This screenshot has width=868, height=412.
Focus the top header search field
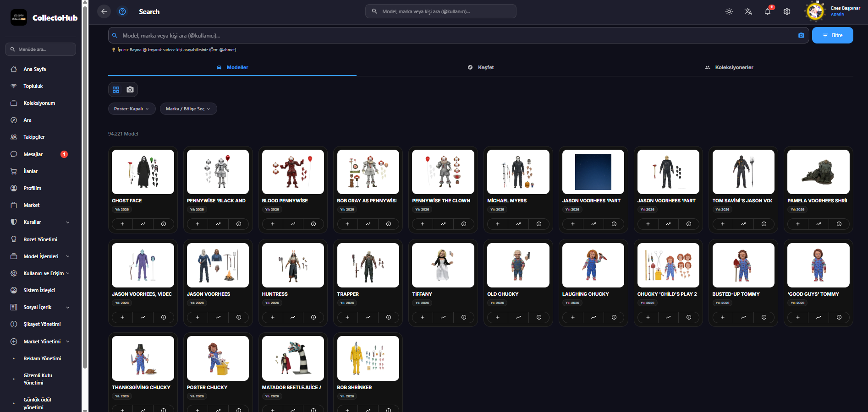click(441, 11)
